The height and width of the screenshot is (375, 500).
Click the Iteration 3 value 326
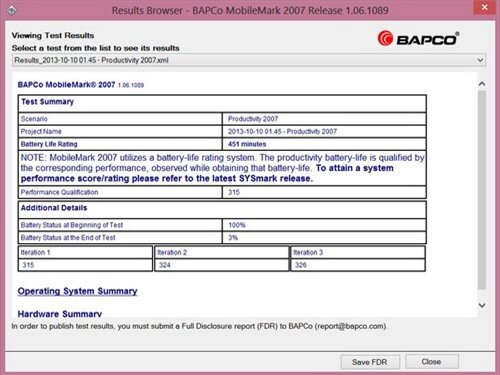(301, 265)
